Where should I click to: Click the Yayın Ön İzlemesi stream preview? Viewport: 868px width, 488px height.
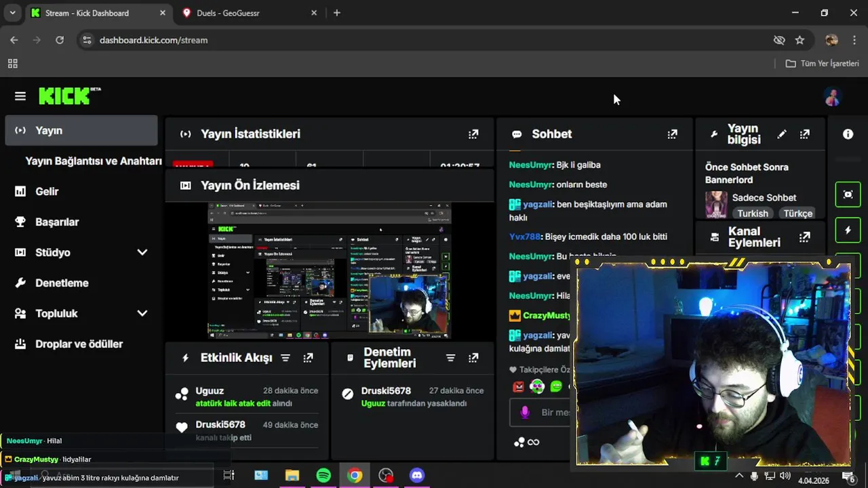(x=329, y=270)
